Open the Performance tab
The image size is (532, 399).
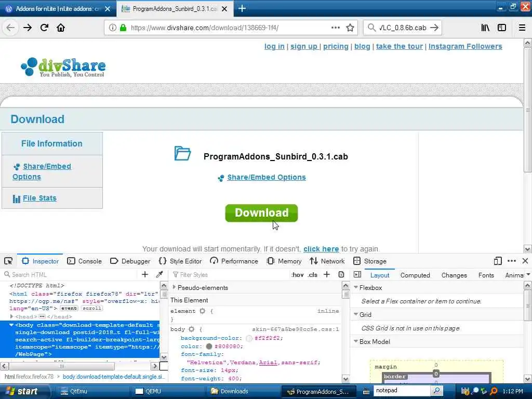[234, 261]
